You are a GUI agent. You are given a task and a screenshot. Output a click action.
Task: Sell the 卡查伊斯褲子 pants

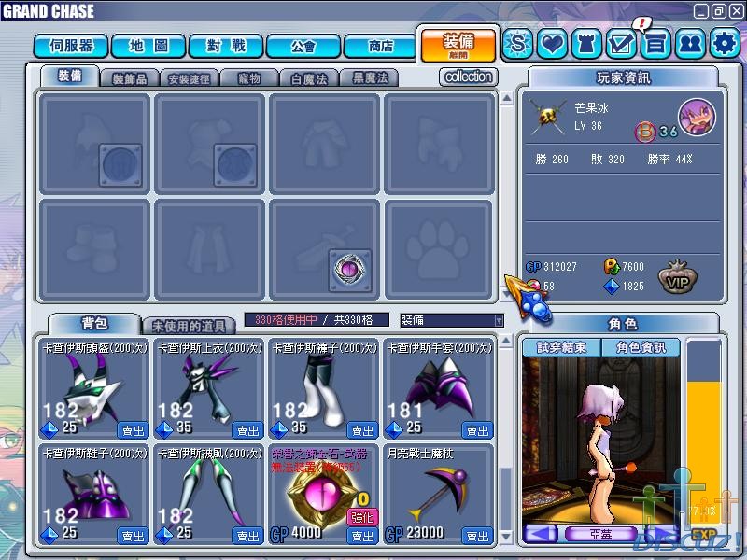pos(362,430)
